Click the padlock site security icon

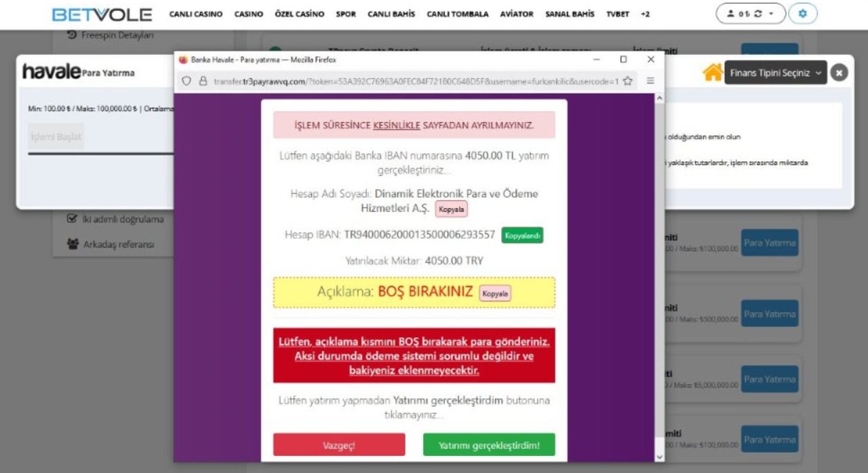click(202, 81)
